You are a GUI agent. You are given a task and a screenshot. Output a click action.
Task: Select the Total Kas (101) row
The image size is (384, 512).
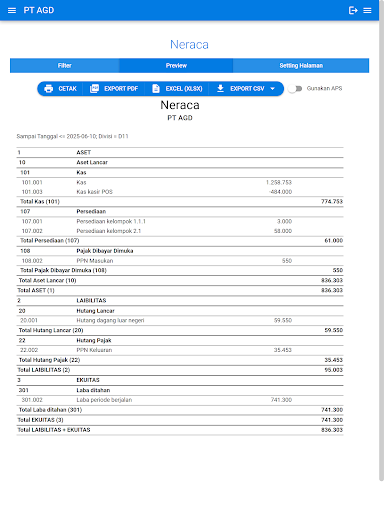pyautogui.click(x=180, y=202)
